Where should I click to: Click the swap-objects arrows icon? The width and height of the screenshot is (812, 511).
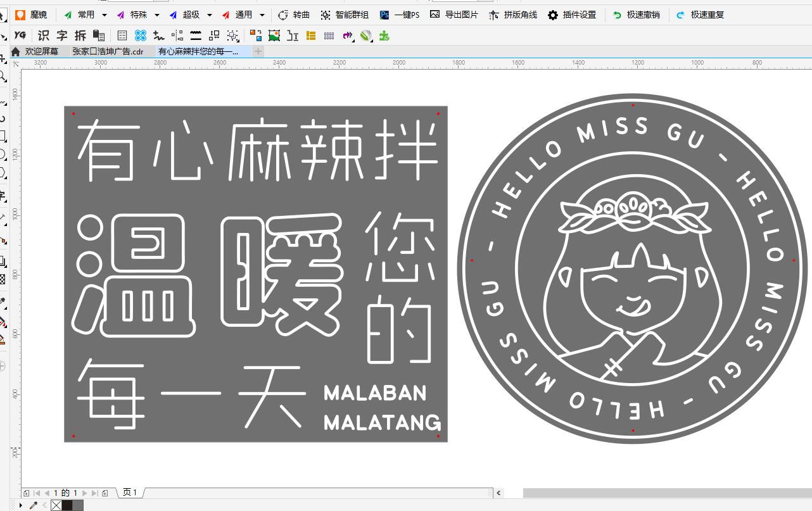(214, 35)
